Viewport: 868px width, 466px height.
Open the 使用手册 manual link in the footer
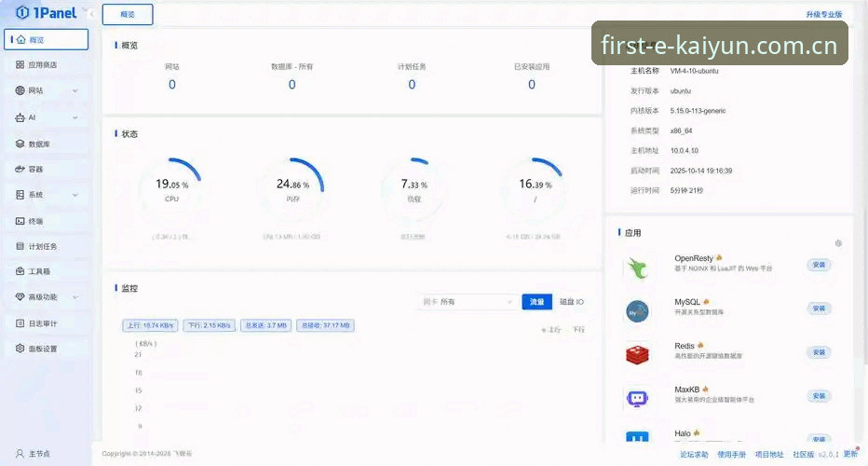coord(731,455)
